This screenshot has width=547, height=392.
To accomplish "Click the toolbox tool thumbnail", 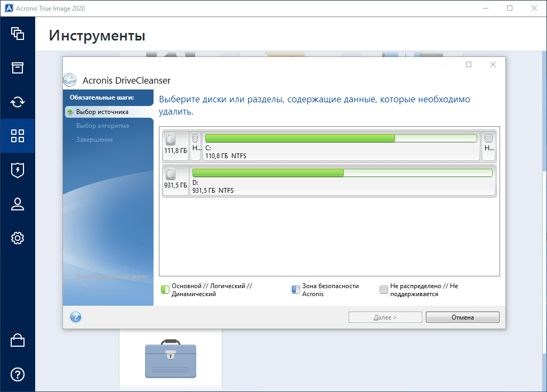I will point(171,358).
